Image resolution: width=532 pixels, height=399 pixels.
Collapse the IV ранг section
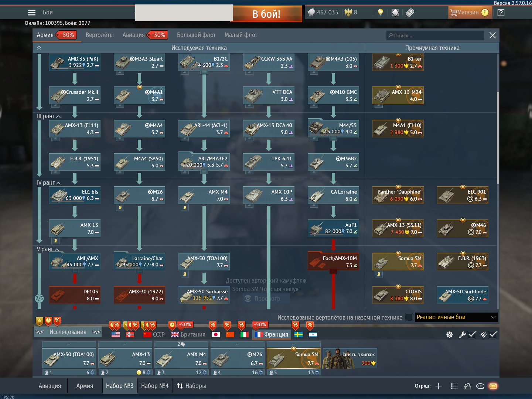pyautogui.click(x=48, y=183)
